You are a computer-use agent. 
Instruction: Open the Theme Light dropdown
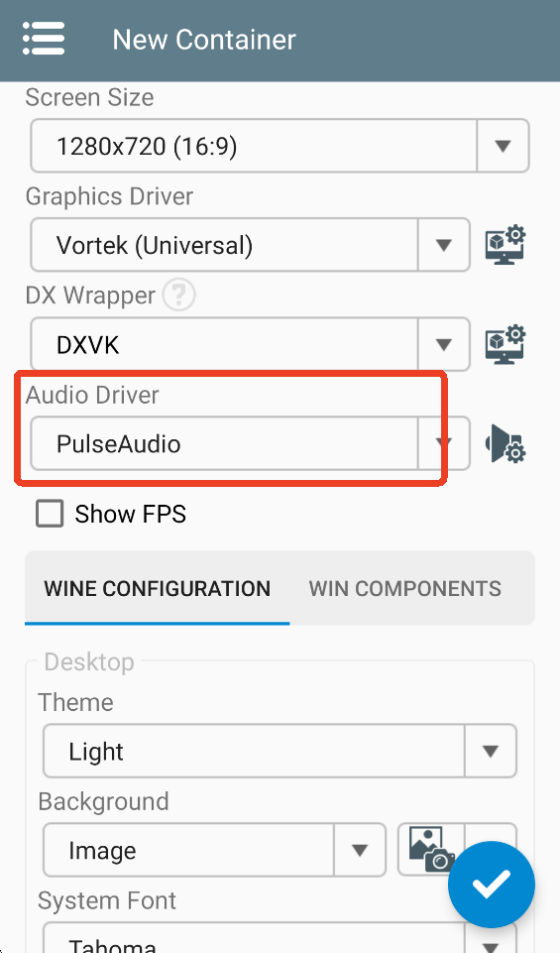tap(280, 752)
